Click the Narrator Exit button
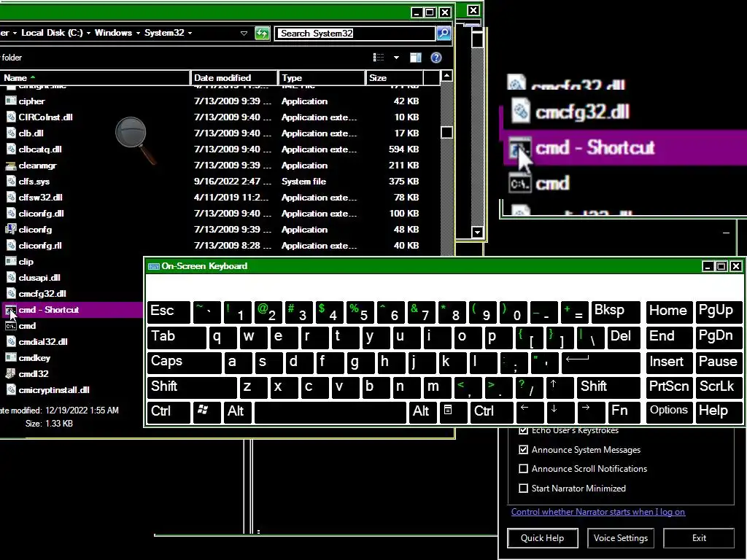Viewport: 747px width, 560px height. tap(699, 538)
